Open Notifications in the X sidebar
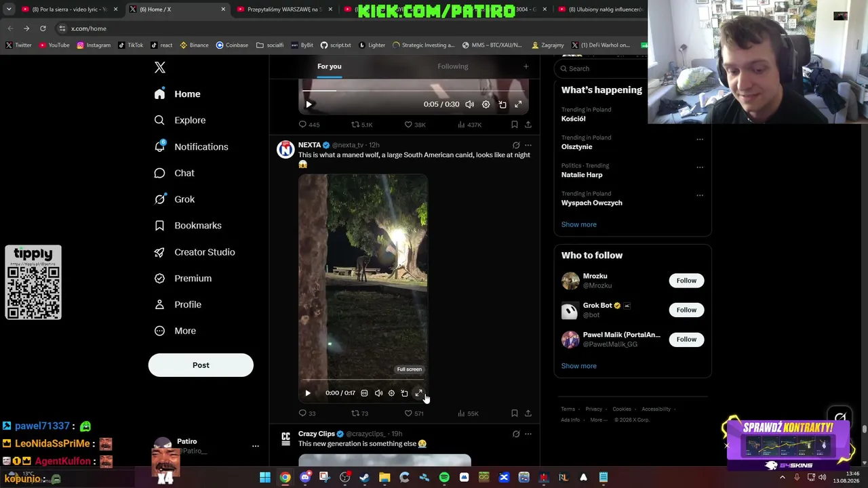 point(191,146)
